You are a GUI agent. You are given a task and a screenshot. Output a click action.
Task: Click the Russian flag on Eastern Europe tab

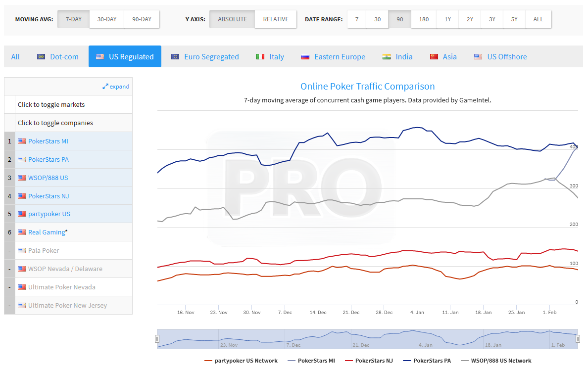(305, 57)
